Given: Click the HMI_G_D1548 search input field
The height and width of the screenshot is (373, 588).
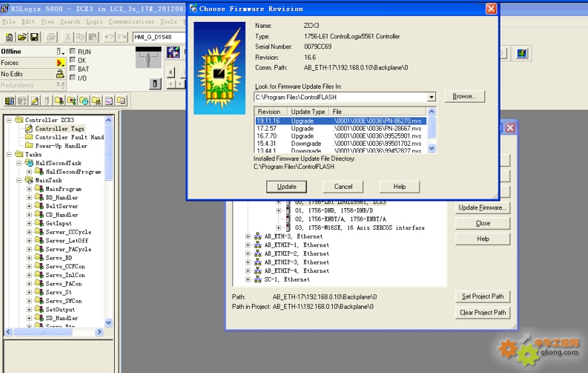Looking at the screenshot, I should [x=159, y=37].
